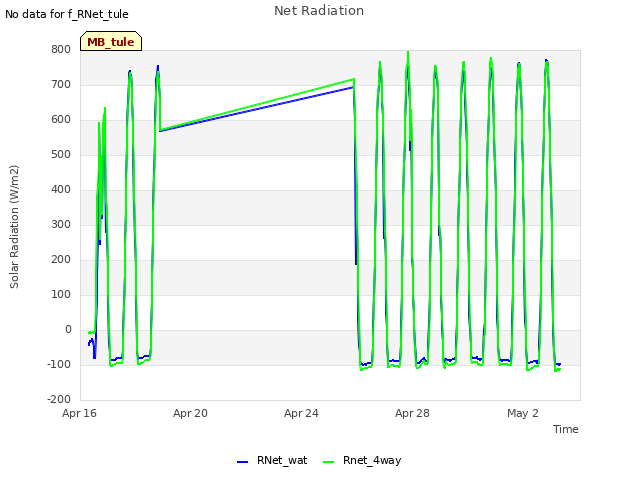Click the 500 y-axis tick label
This screenshot has width=640, height=480.
(x=61, y=155)
